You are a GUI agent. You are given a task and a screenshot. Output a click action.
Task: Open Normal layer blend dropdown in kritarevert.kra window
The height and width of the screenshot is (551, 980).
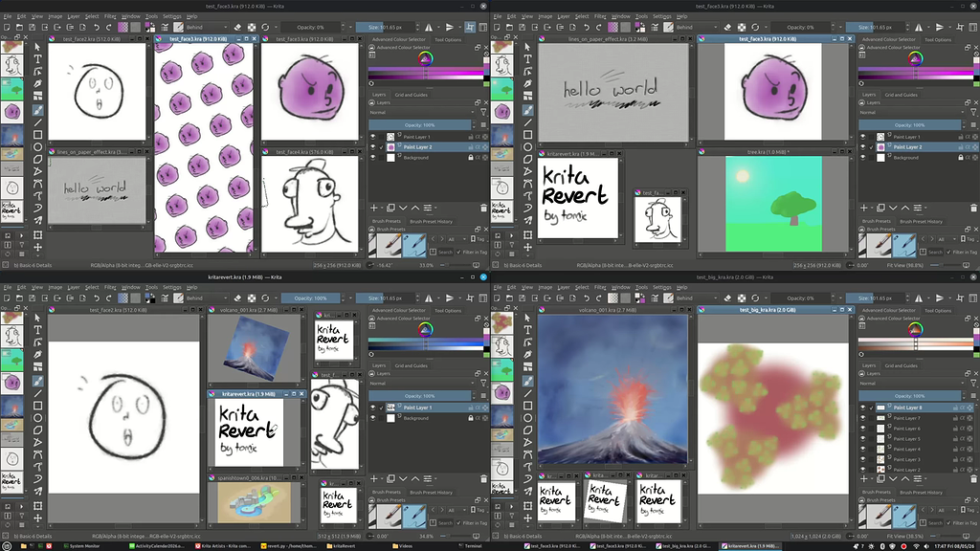coord(422,384)
